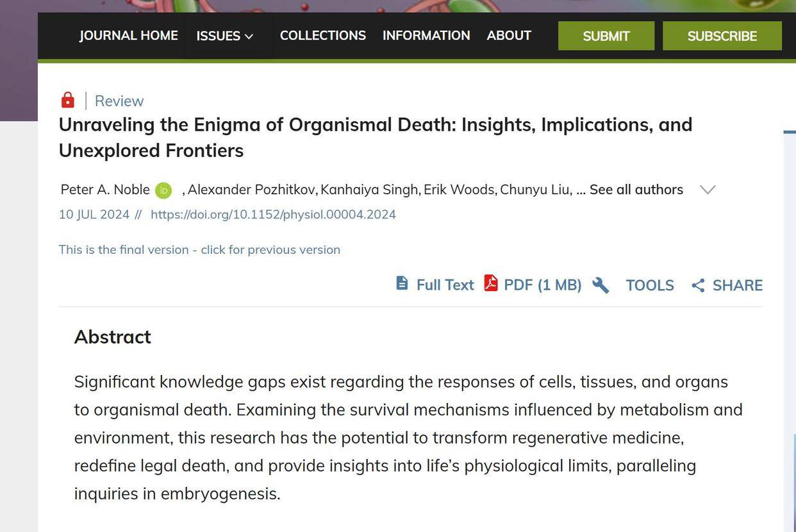Screen dimensions: 796x532
Task: Click the Review article type label
Action: tap(119, 101)
